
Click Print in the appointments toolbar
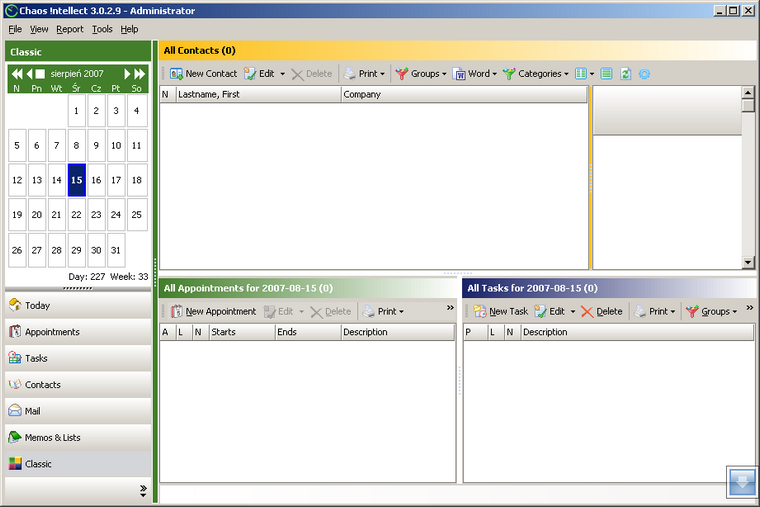click(x=383, y=311)
